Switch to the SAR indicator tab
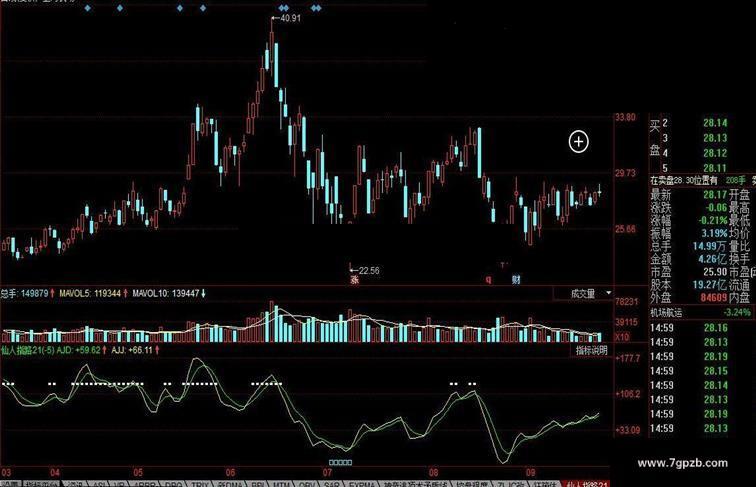 [331, 484]
